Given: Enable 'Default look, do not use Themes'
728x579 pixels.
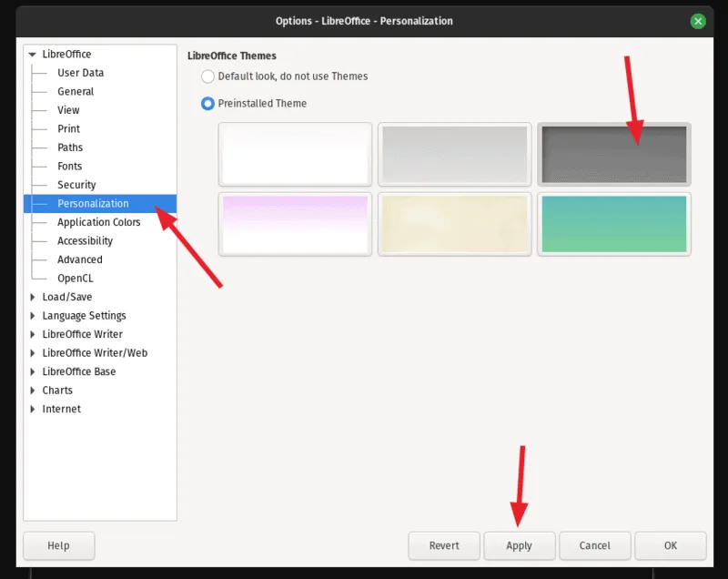Looking at the screenshot, I should click(207, 76).
